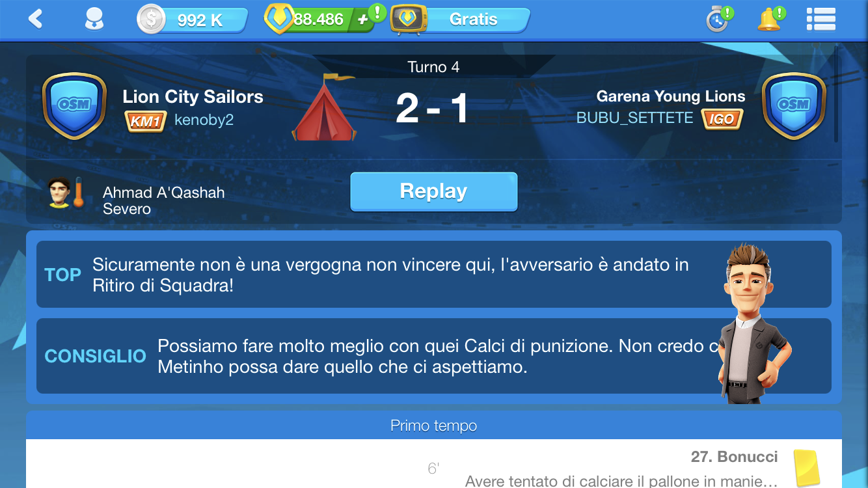Add boss coins with the green plus
The width and height of the screenshot is (868, 488).
(x=364, y=20)
